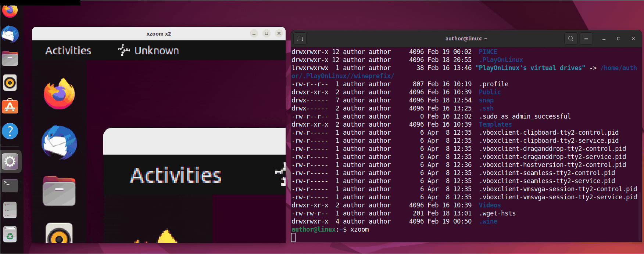Open Rhythmbox music player in the dock

[x=10, y=83]
